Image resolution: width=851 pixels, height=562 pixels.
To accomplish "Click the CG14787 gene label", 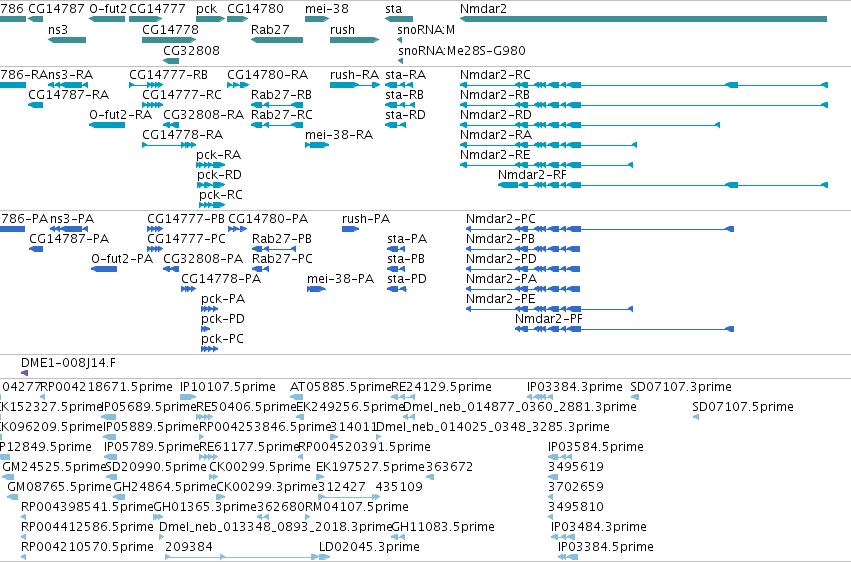I will [56, 9].
